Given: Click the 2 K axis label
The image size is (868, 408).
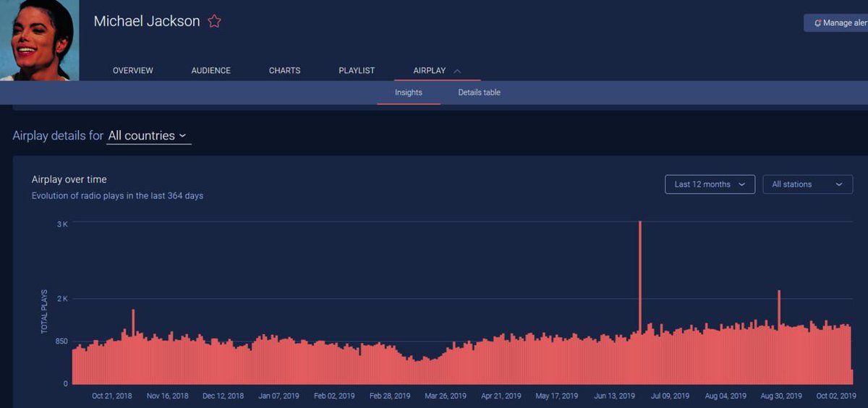Looking at the screenshot, I should 63,299.
